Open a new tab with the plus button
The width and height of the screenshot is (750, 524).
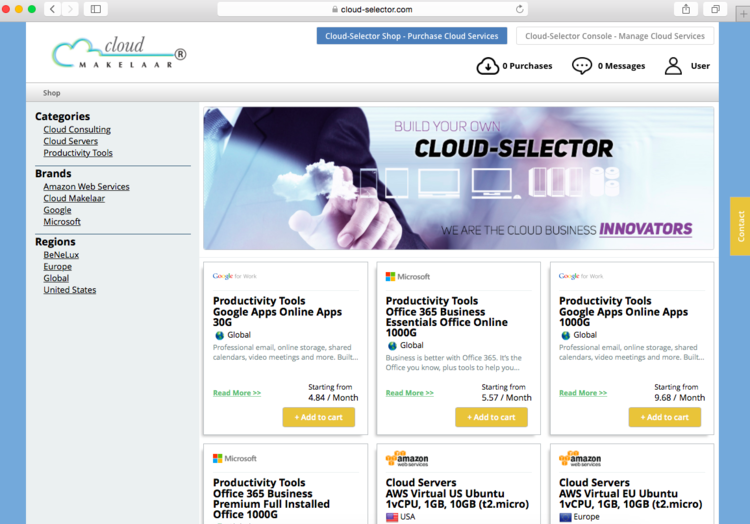pos(743,14)
